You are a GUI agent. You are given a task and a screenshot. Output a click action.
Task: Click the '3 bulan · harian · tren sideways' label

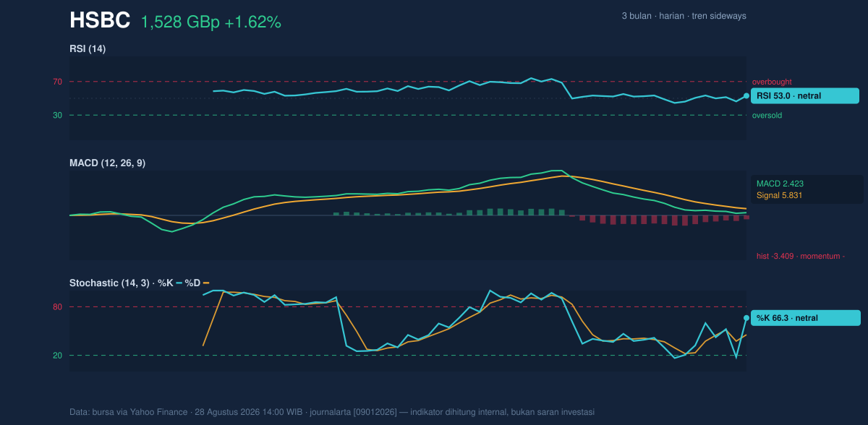pos(684,16)
